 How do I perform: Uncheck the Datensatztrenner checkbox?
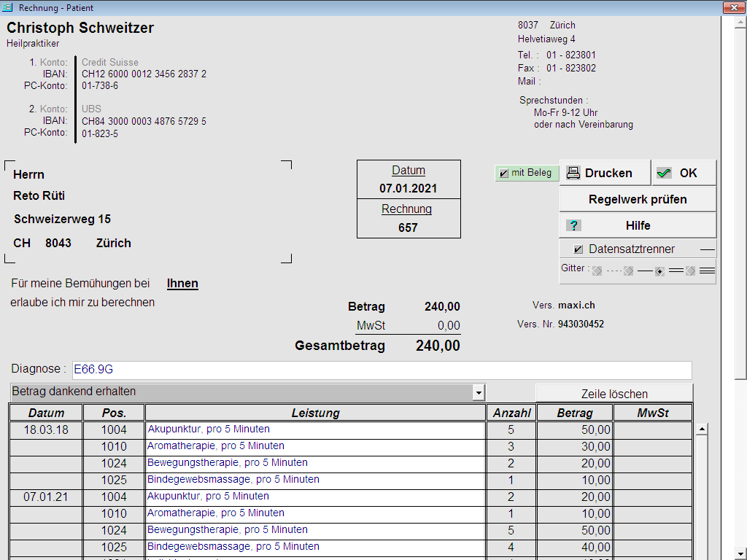578,249
